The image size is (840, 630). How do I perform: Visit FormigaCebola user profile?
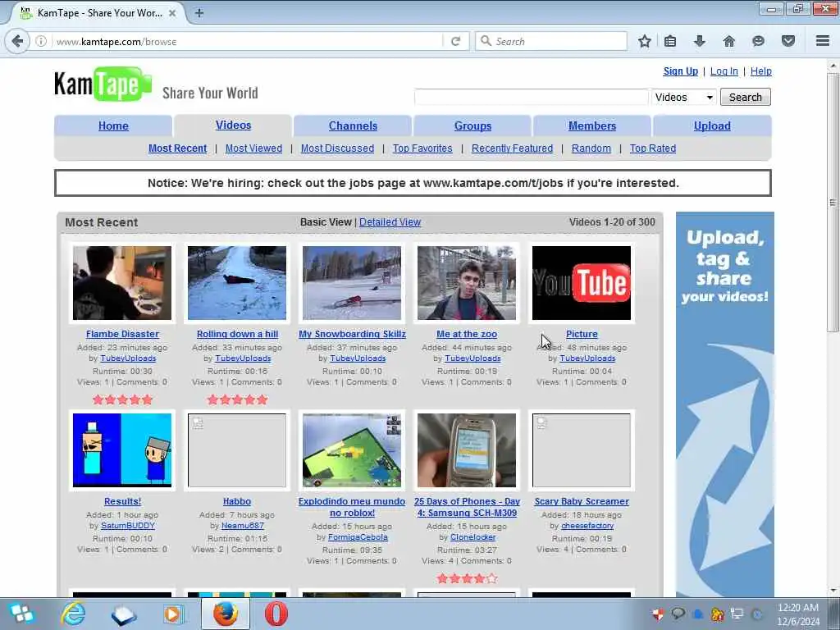(358, 536)
